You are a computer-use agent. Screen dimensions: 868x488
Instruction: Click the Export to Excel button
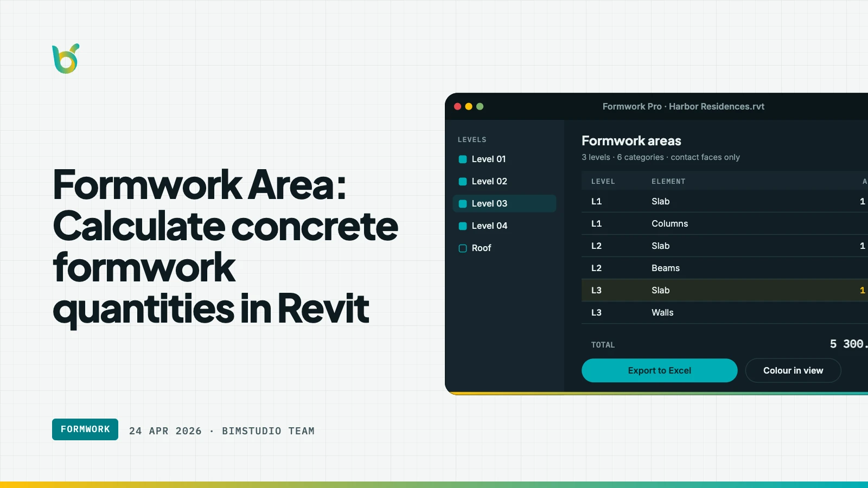tap(659, 370)
